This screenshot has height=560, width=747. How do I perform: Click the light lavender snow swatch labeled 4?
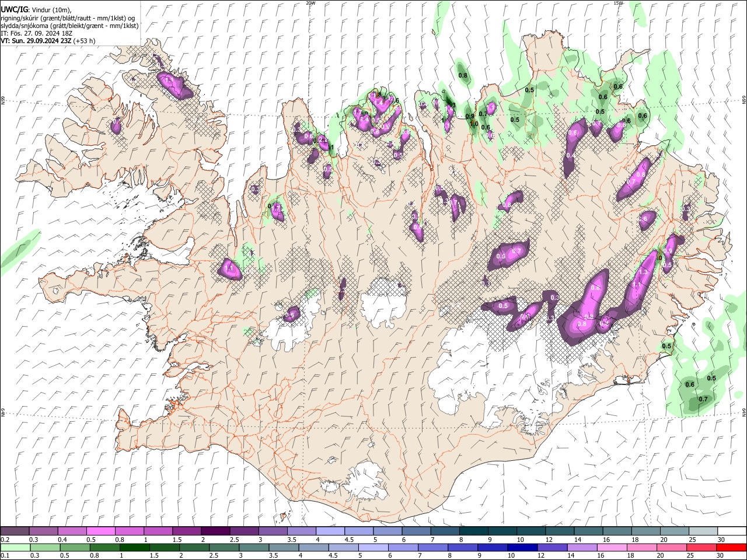(x=329, y=531)
